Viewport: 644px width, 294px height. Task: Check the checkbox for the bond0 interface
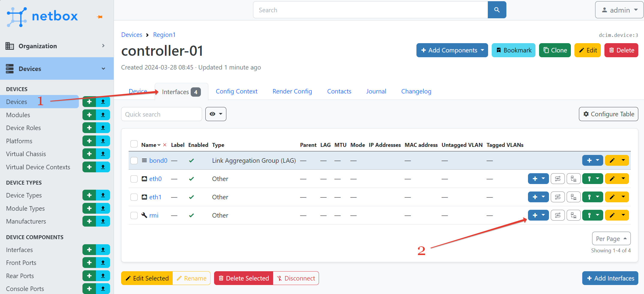[x=134, y=161]
